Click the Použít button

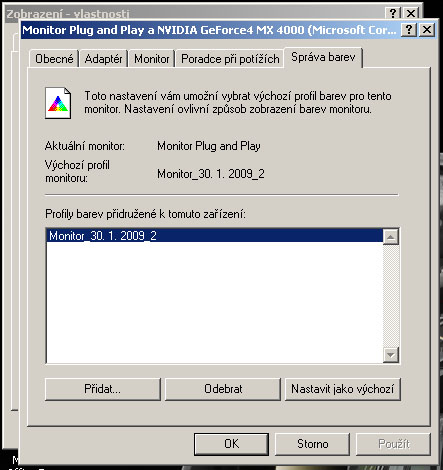(x=393, y=444)
